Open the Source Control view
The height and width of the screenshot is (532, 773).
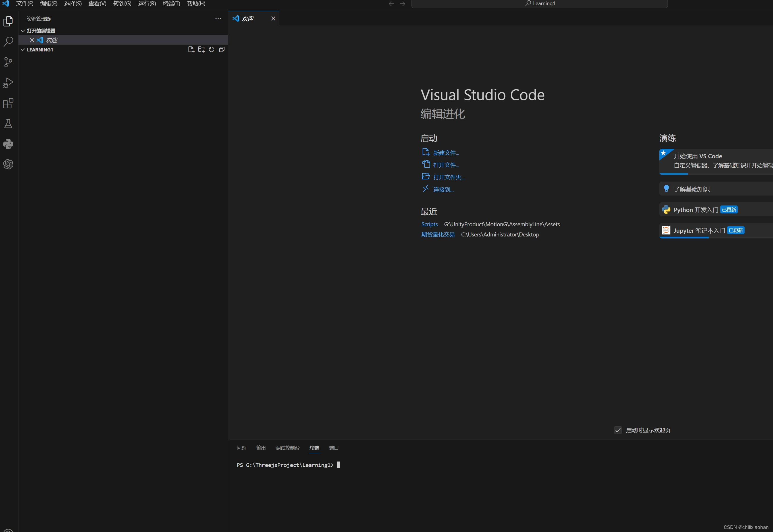pyautogui.click(x=8, y=62)
